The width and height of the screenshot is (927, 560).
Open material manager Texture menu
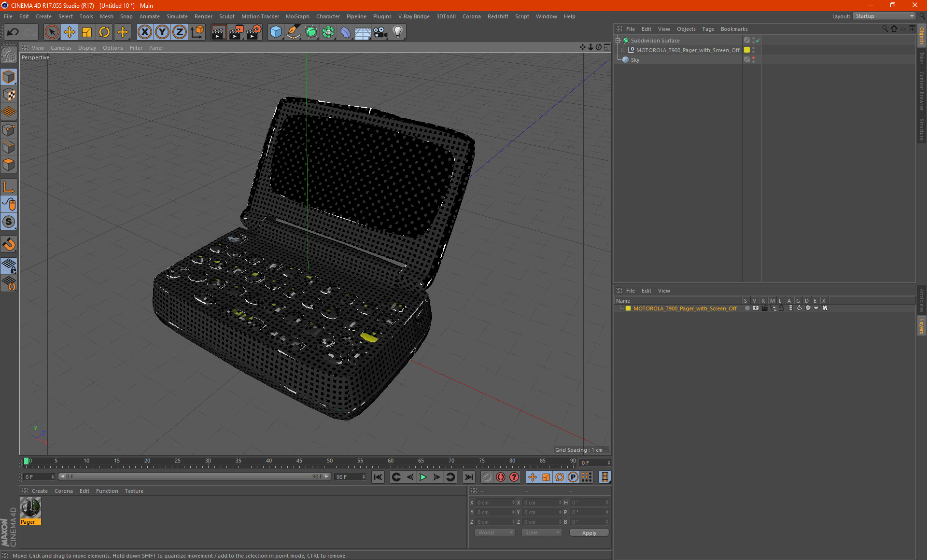click(134, 491)
